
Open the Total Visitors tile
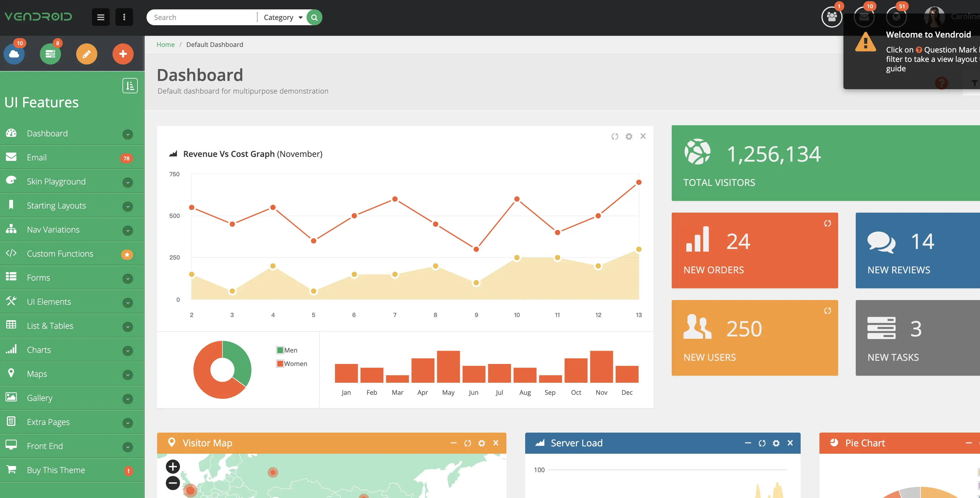click(826, 163)
